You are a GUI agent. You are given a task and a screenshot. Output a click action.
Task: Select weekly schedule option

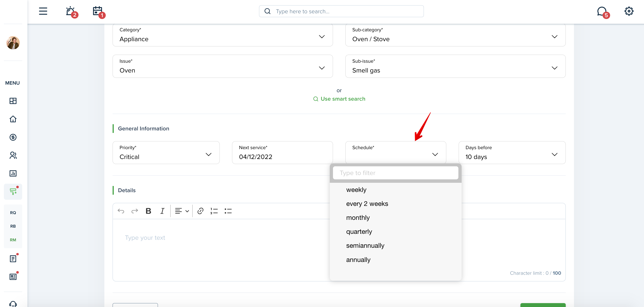395,190
